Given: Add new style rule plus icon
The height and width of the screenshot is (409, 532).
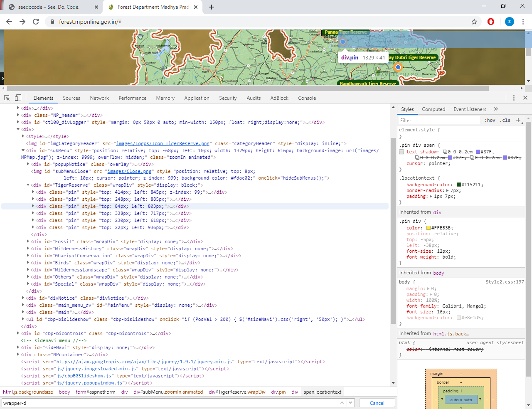Looking at the screenshot, I should pyautogui.click(x=518, y=120).
